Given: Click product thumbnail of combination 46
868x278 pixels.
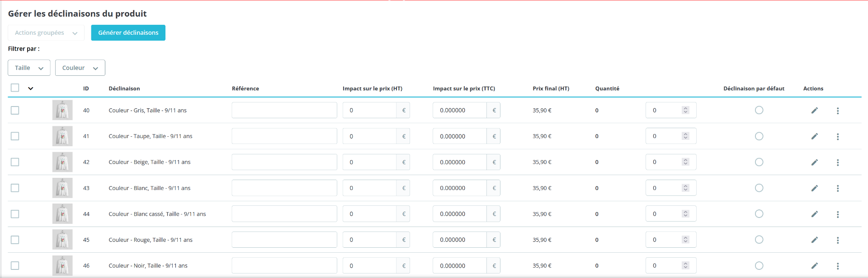Looking at the screenshot, I should click(62, 266).
